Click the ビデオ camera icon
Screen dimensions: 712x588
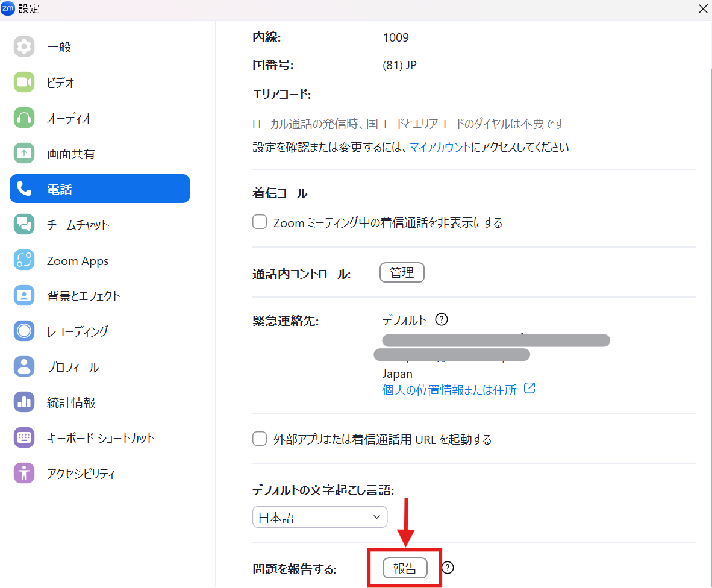24,82
